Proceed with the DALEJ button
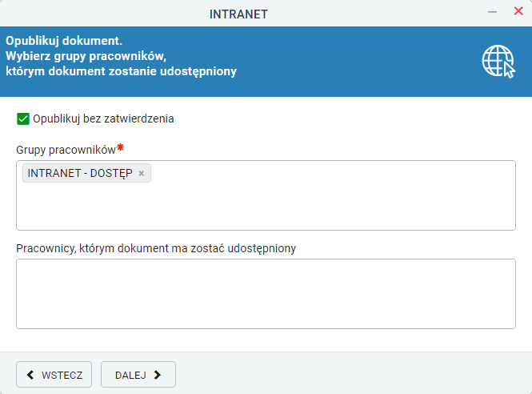The width and height of the screenshot is (532, 394). click(x=138, y=375)
